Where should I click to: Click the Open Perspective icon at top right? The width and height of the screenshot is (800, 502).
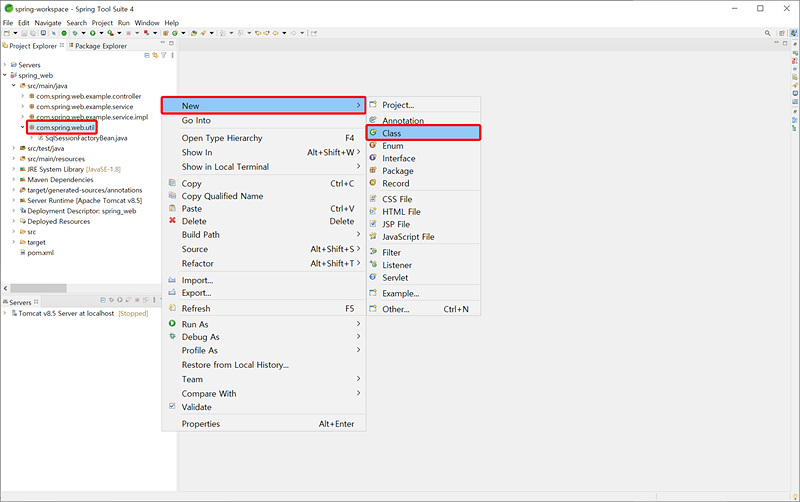pyautogui.click(x=782, y=33)
